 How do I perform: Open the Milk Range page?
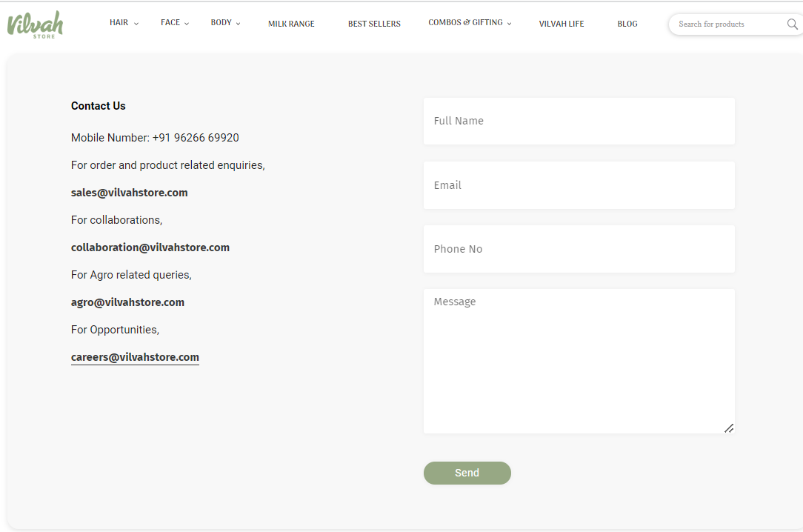291,24
